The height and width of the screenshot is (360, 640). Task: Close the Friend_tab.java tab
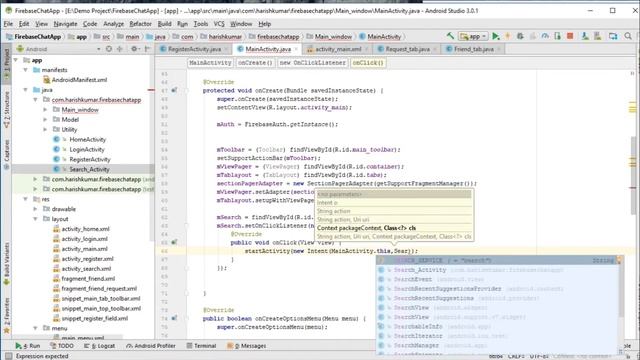(x=499, y=49)
